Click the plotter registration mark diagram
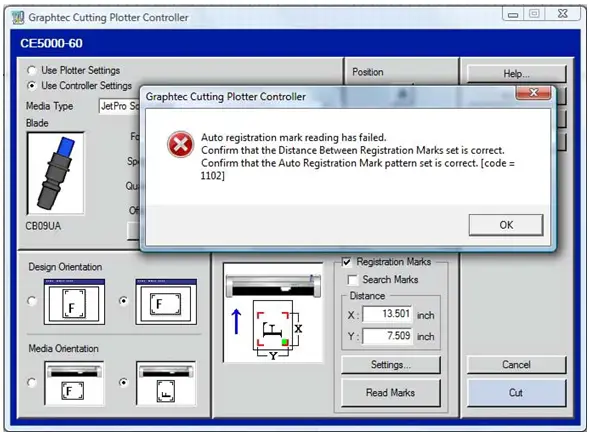 pos(273,313)
